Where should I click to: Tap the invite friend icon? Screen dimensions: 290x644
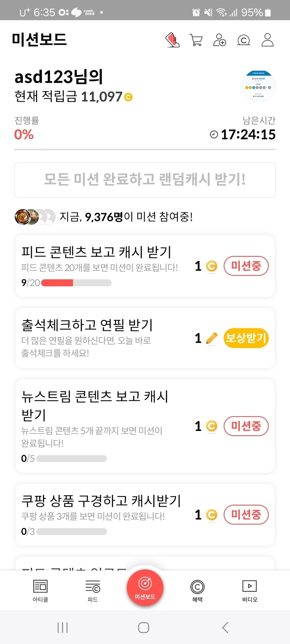tap(220, 40)
